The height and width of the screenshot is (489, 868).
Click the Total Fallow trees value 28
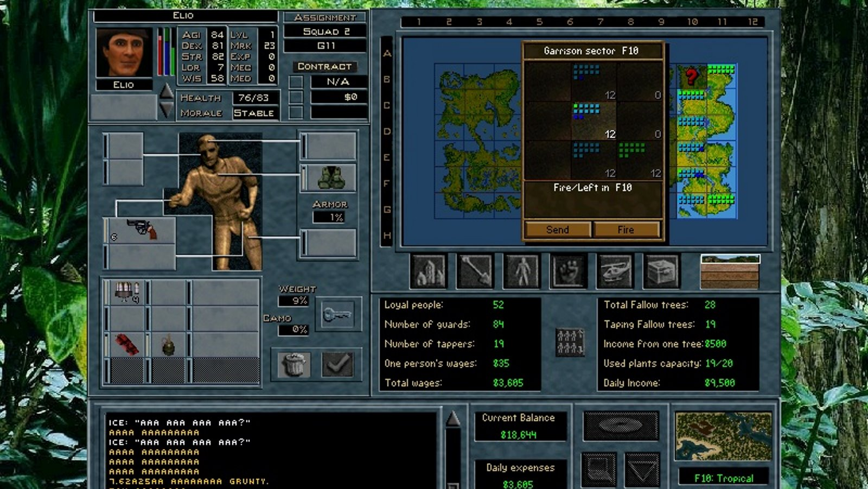coord(710,305)
